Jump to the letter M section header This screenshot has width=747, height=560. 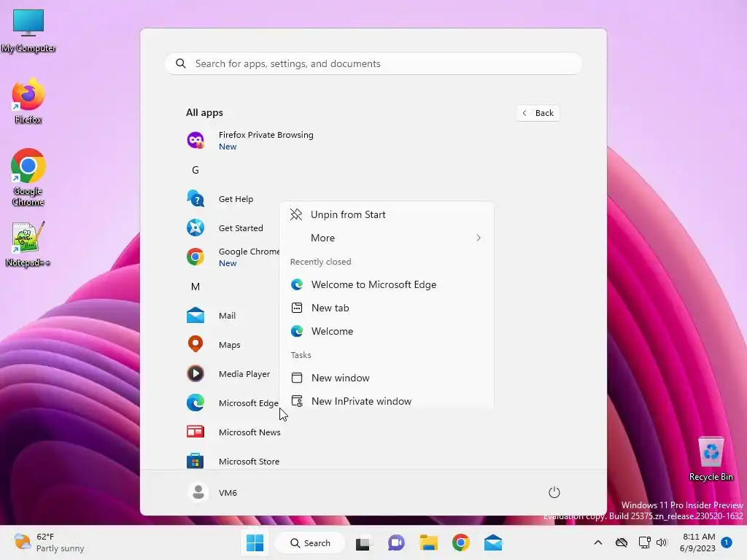point(196,286)
